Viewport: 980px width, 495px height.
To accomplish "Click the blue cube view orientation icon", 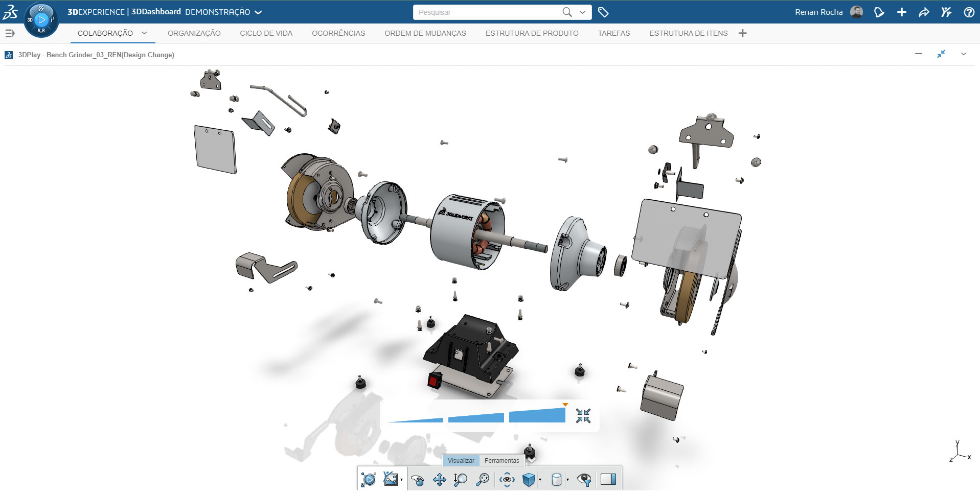I will coord(529,479).
